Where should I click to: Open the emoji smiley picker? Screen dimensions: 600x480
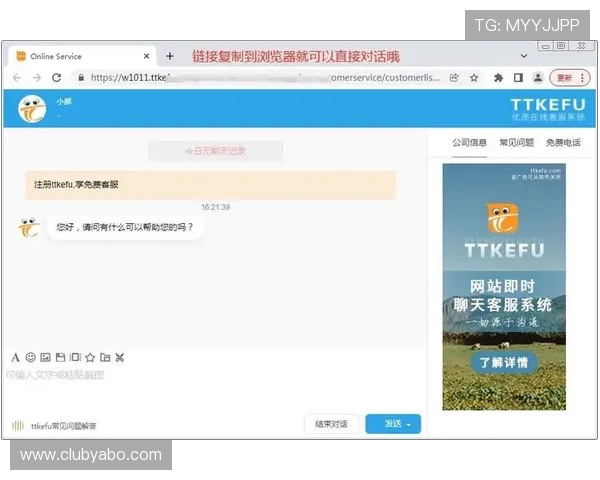[x=31, y=357]
